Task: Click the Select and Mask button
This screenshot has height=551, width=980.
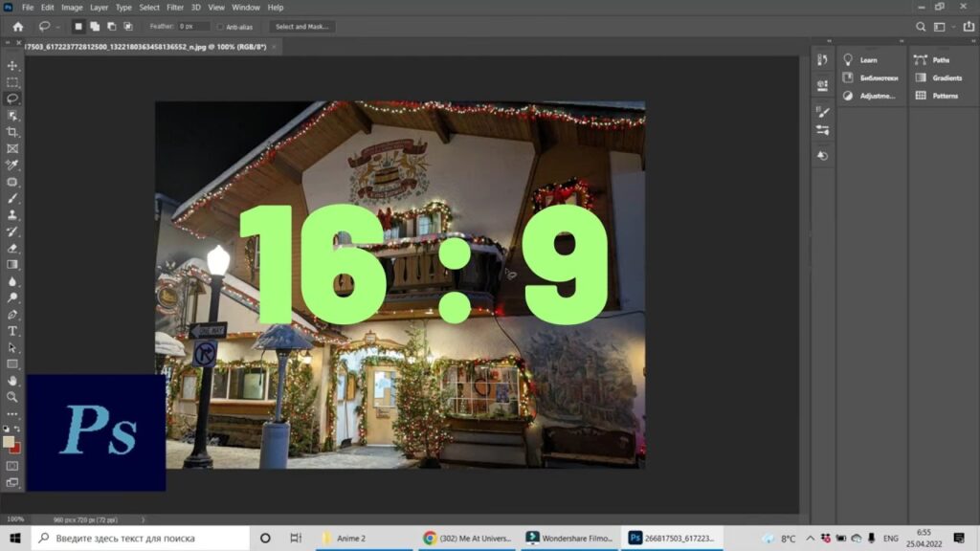Action: [301, 27]
